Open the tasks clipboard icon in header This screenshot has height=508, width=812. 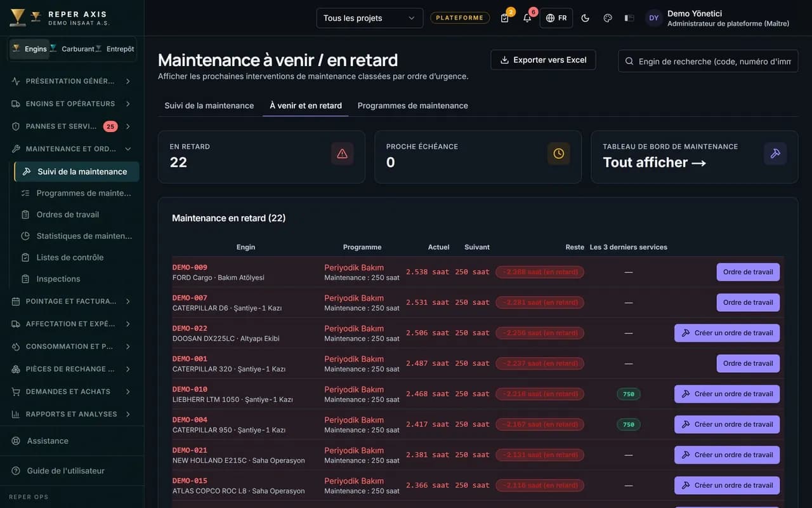point(505,18)
